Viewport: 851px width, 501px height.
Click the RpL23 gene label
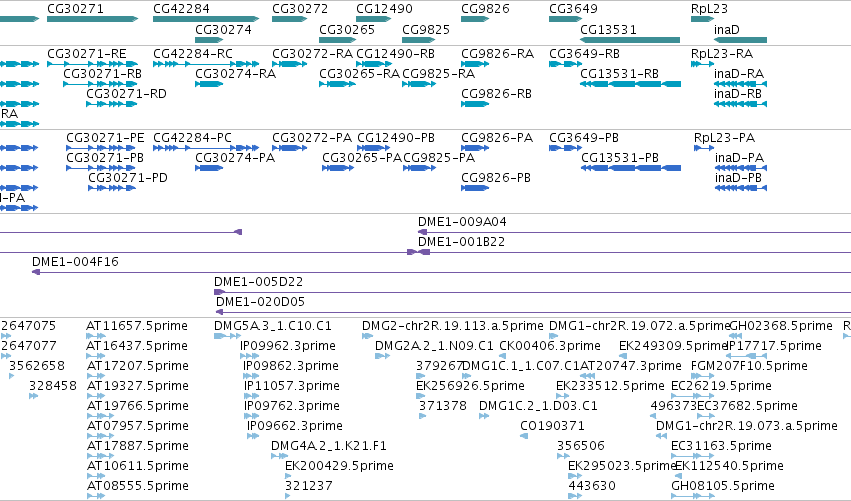[709, 9]
